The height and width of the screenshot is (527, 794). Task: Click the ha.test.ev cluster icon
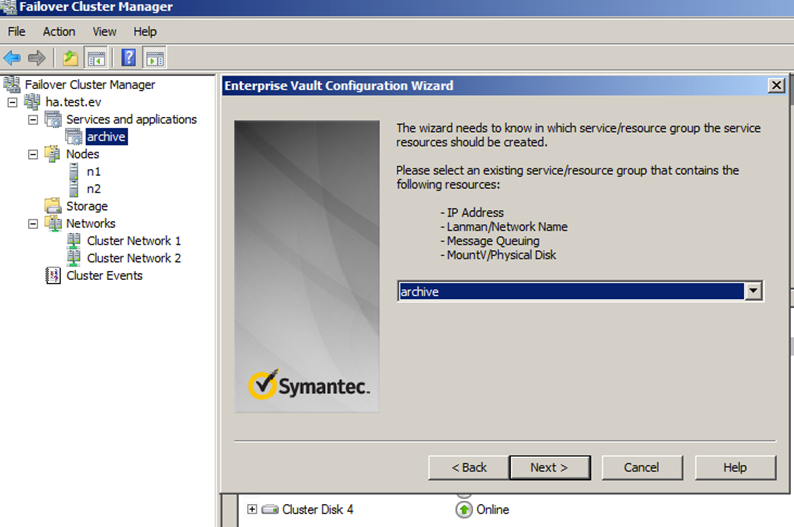coord(32,102)
